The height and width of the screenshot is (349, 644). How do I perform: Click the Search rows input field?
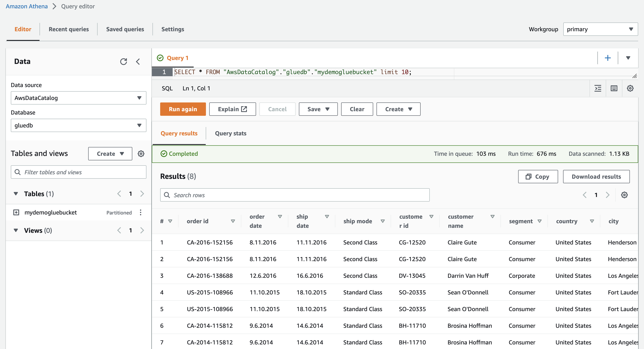coord(295,195)
